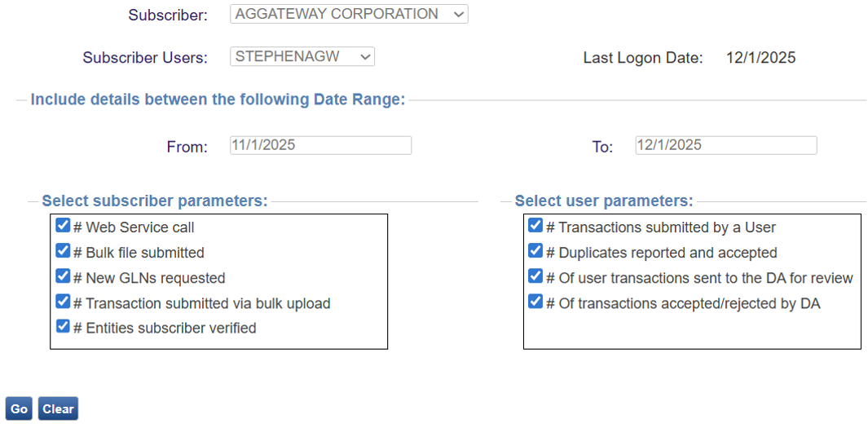
Task: Click the Subscriber Users label
Action: pos(145,58)
